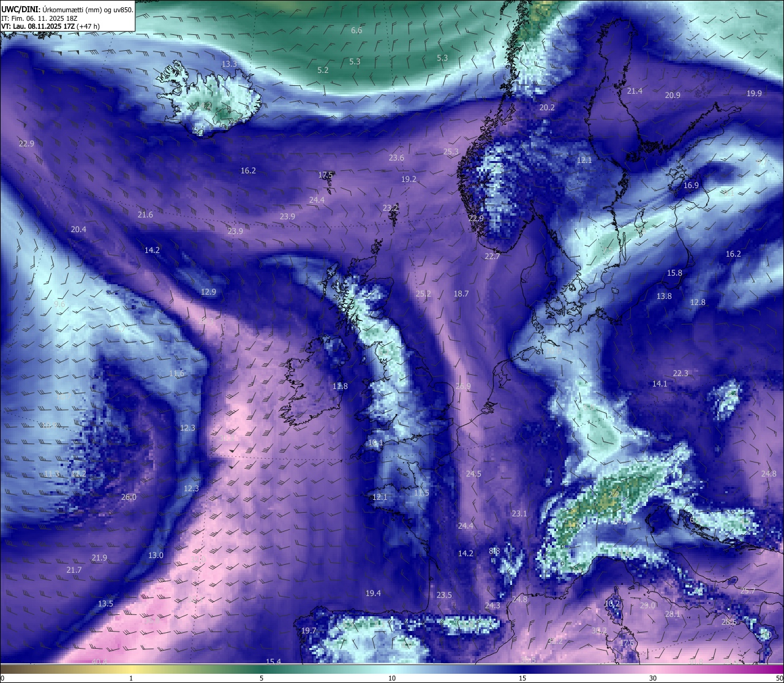Click the 22.7 value south of Norway
Viewport: 784px width, 683px height.
pos(492,256)
